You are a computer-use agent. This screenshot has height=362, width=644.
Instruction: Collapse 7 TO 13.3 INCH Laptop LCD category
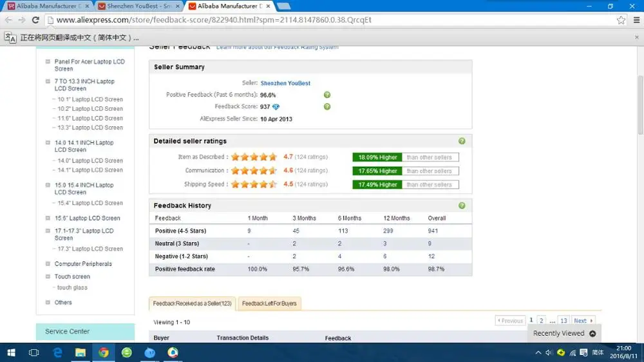pos(48,81)
